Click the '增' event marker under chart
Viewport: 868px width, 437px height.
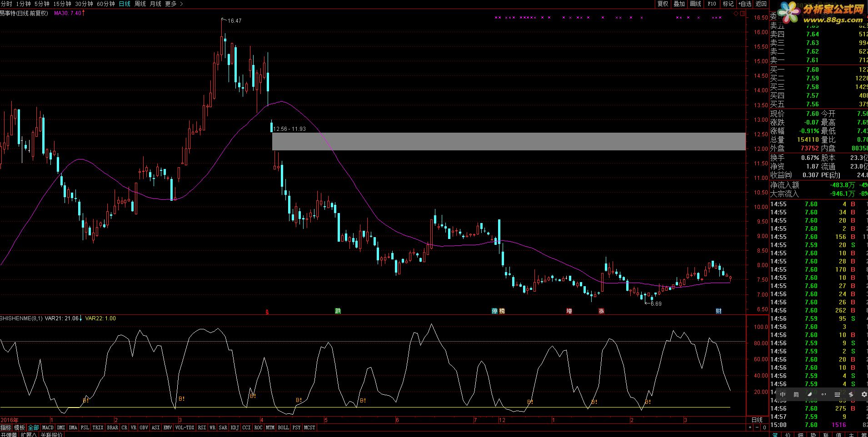click(x=569, y=311)
